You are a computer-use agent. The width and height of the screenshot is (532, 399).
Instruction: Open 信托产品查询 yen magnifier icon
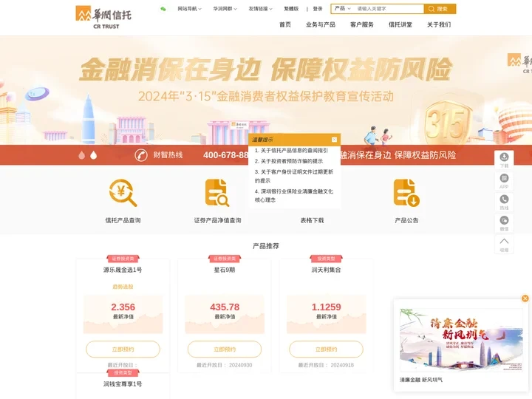coord(123,193)
